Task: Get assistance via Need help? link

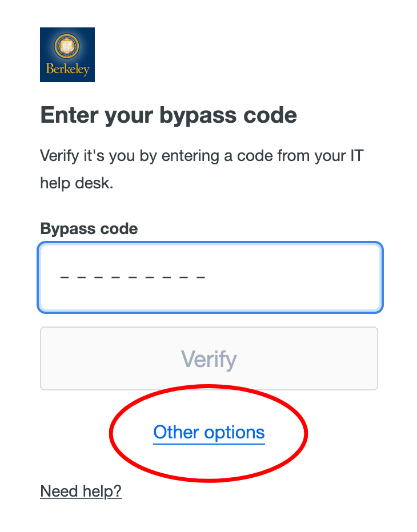Action: point(81,491)
